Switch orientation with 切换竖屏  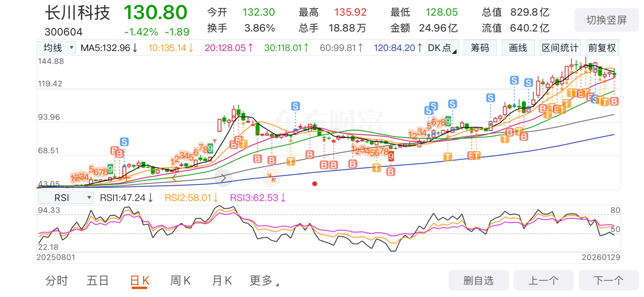click(x=606, y=20)
